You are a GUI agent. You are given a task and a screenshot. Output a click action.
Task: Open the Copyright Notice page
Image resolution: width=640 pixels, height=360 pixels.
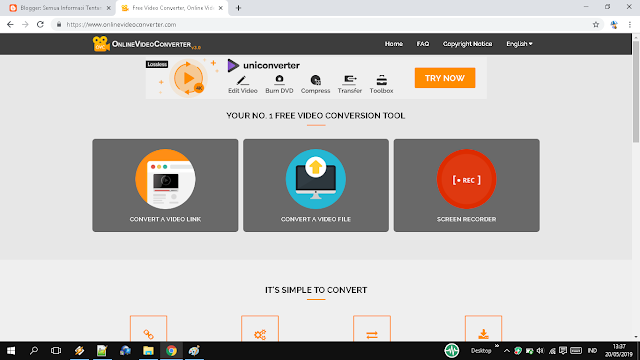(467, 44)
